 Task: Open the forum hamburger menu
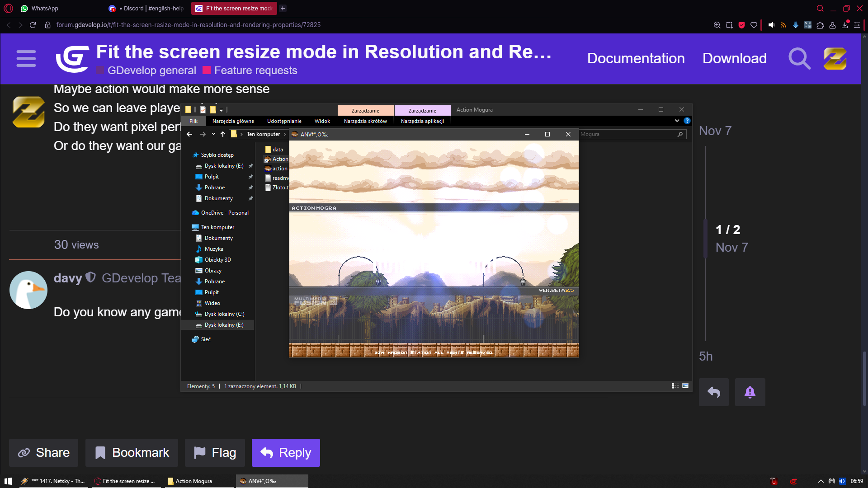[26, 59]
